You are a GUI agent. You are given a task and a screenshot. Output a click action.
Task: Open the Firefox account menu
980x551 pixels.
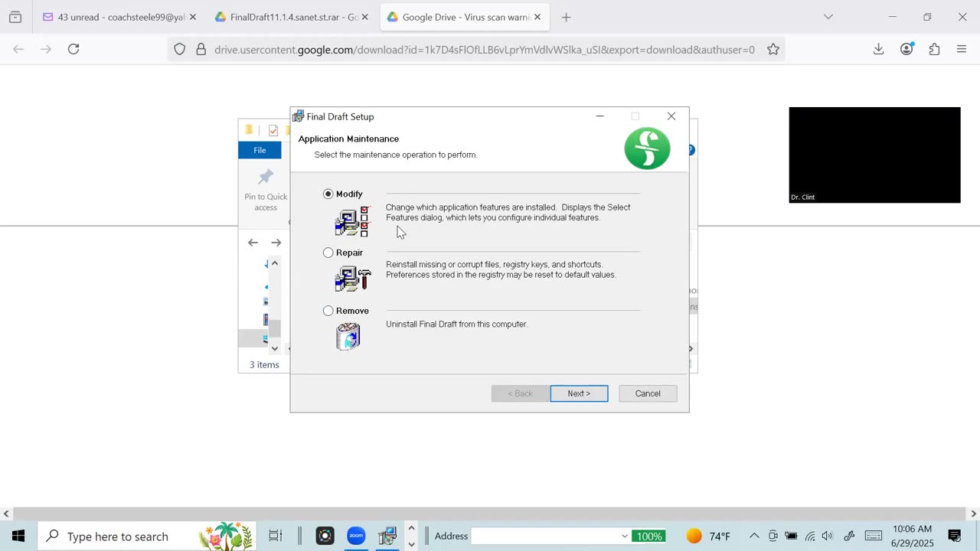(906, 49)
